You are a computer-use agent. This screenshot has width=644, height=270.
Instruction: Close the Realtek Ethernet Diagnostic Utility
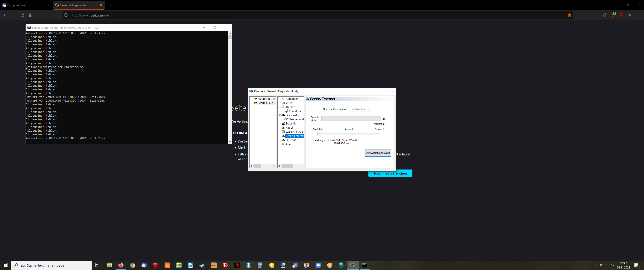[392, 91]
